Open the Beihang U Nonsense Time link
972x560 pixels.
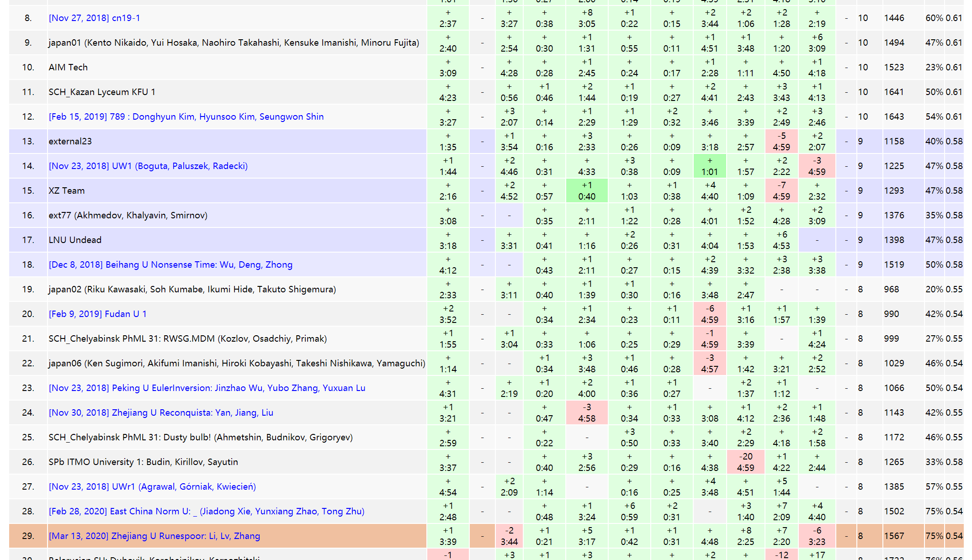[170, 264]
